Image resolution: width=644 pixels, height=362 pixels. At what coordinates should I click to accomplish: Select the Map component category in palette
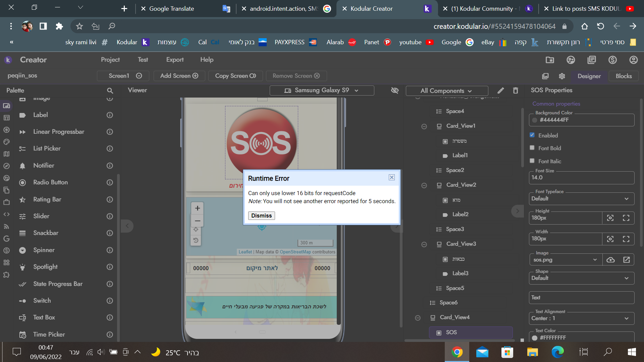[6, 154]
